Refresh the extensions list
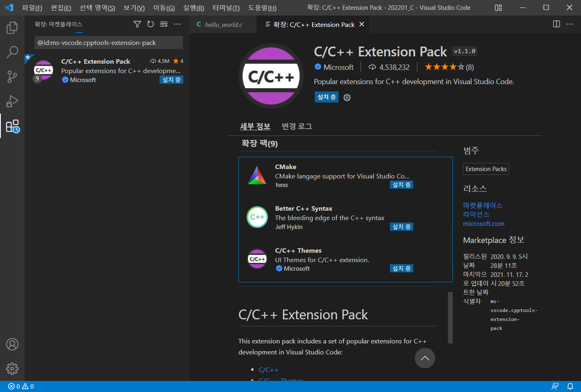 coord(151,24)
